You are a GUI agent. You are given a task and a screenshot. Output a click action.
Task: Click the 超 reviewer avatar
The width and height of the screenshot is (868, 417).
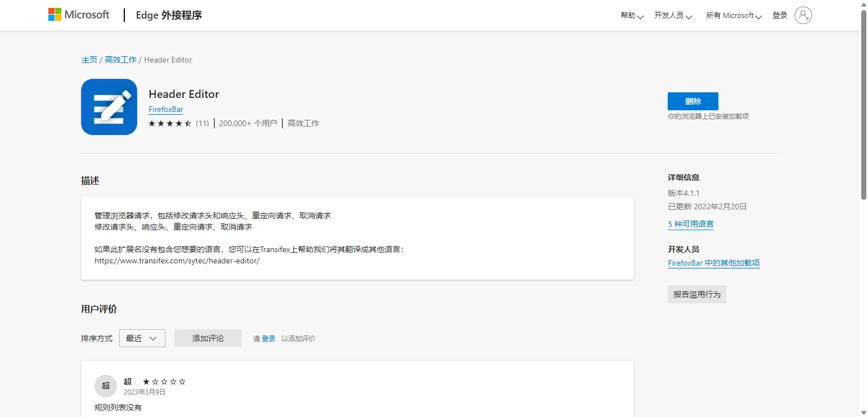(x=106, y=386)
